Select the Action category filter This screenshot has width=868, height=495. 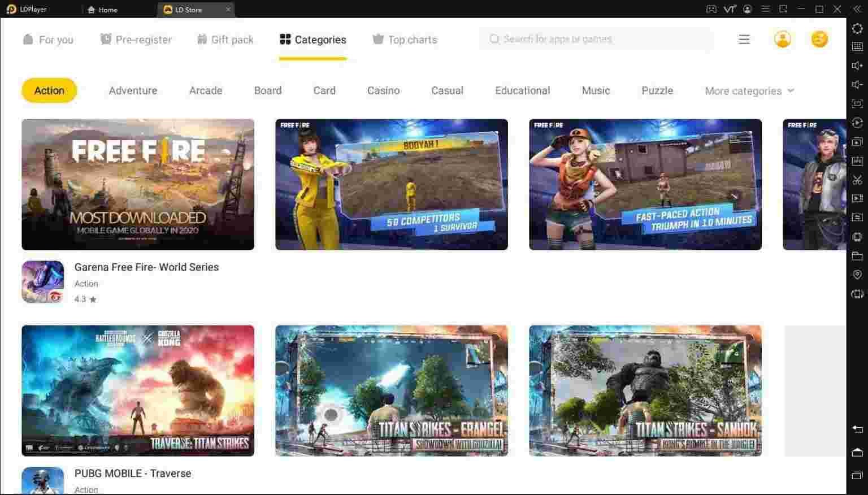point(49,90)
